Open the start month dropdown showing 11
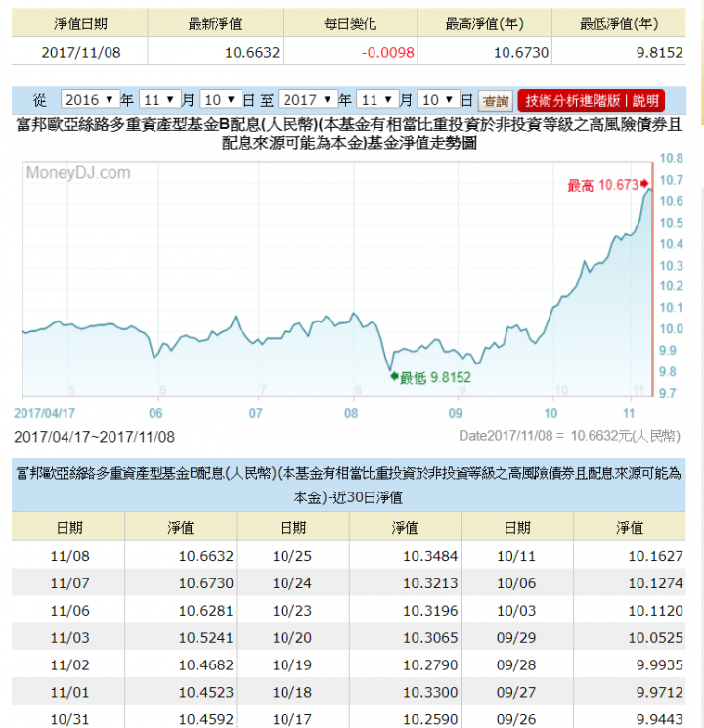Image resolution: width=704 pixels, height=728 pixels. click(x=159, y=100)
